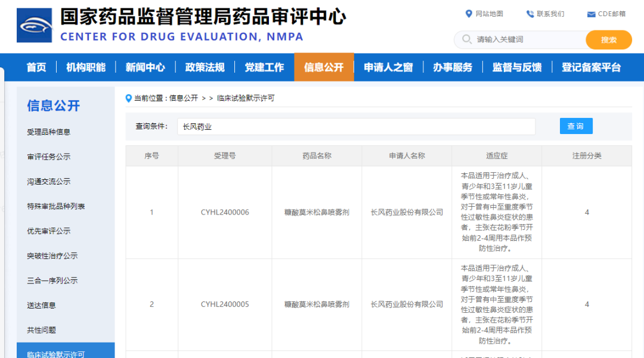Click the 查询条件 field containing 长风药业
This screenshot has height=358, width=644.
pyautogui.click(x=355, y=127)
